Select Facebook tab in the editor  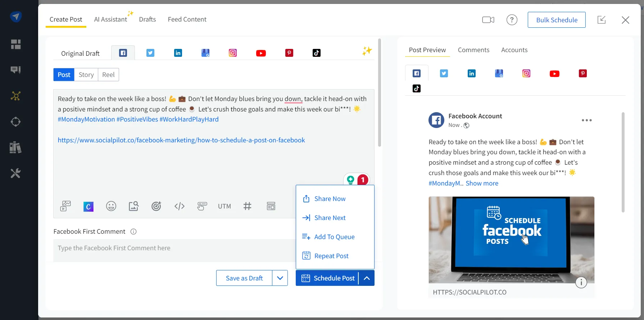pos(123,53)
